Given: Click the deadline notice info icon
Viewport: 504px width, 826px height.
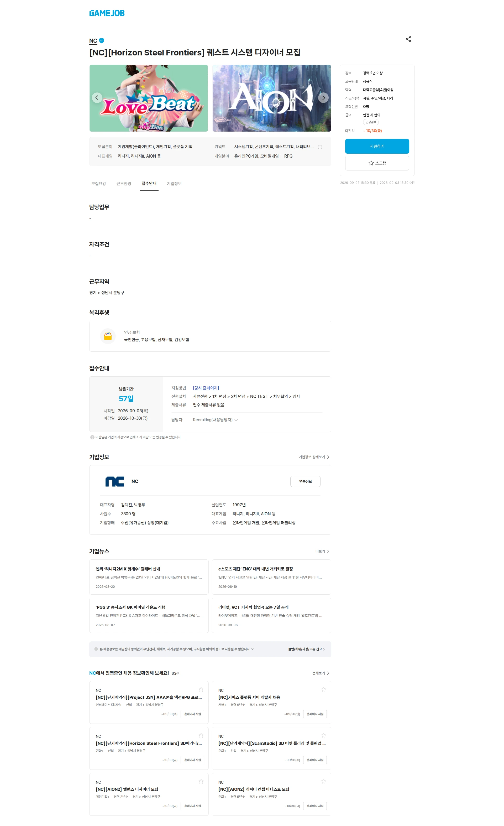Looking at the screenshot, I should (x=92, y=437).
